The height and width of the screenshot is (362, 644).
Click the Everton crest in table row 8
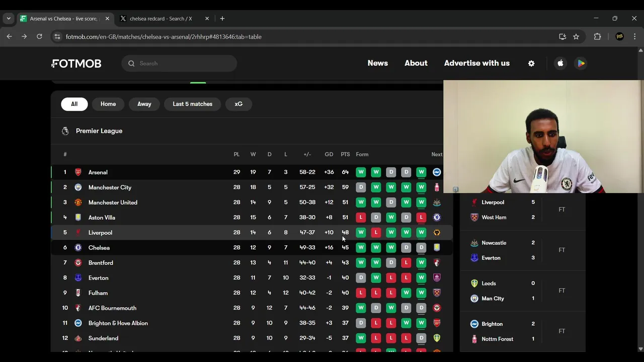click(78, 278)
